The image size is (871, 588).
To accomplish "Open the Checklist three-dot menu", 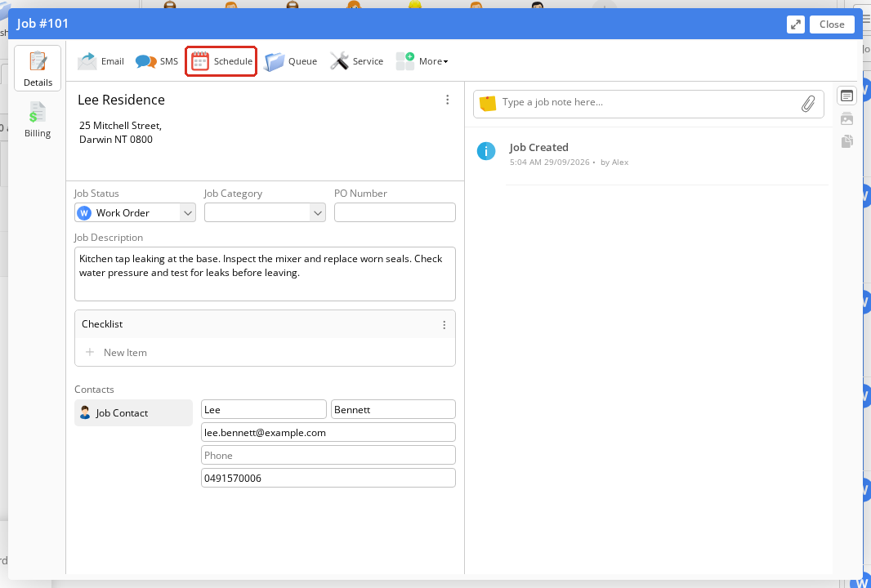I will pyautogui.click(x=444, y=325).
